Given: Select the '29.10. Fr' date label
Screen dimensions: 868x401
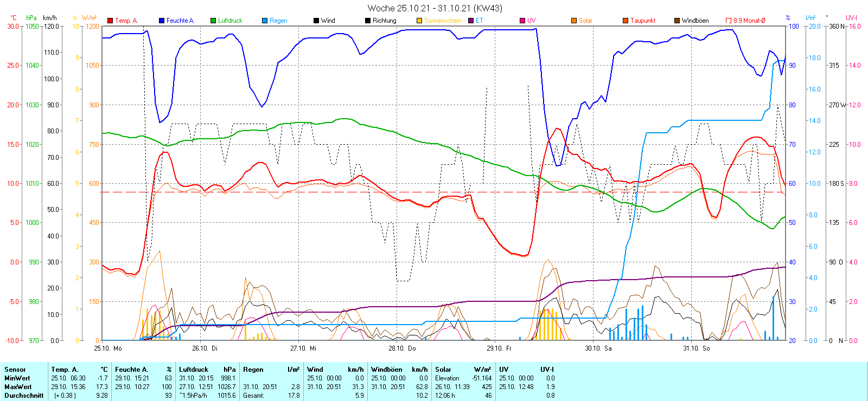Looking at the screenshot, I should (499, 348).
